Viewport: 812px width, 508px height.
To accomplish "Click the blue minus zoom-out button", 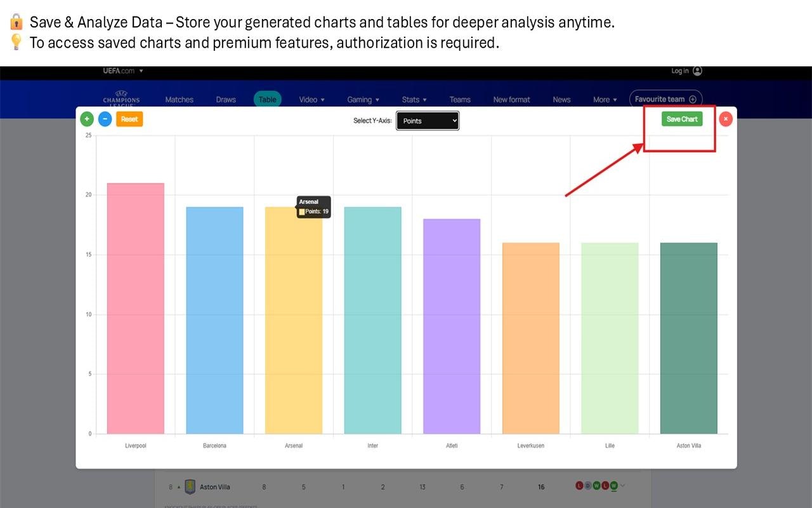I will point(105,119).
